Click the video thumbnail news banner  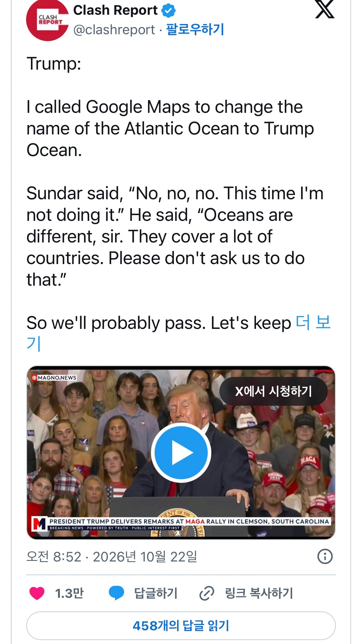pyautogui.click(x=181, y=524)
